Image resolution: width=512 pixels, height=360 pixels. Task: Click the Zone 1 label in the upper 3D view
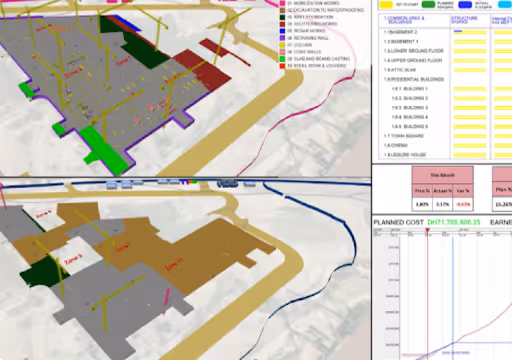coord(123,61)
